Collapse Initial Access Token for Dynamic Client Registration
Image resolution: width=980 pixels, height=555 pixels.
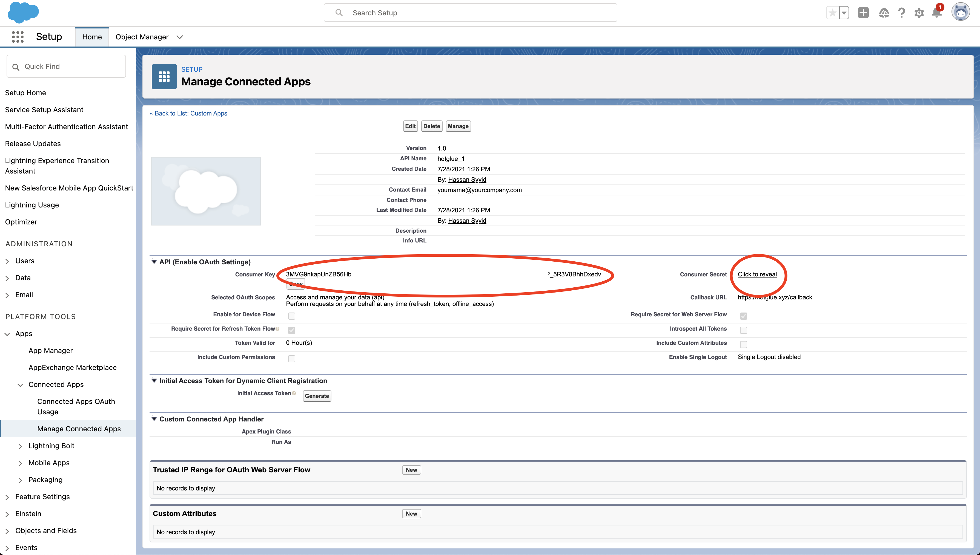(x=154, y=380)
